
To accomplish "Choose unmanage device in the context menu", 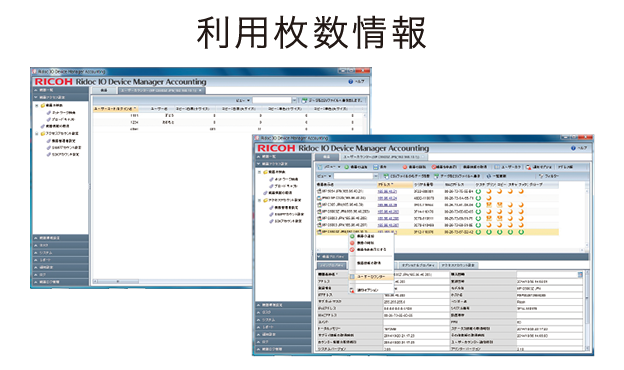I will (x=371, y=249).
